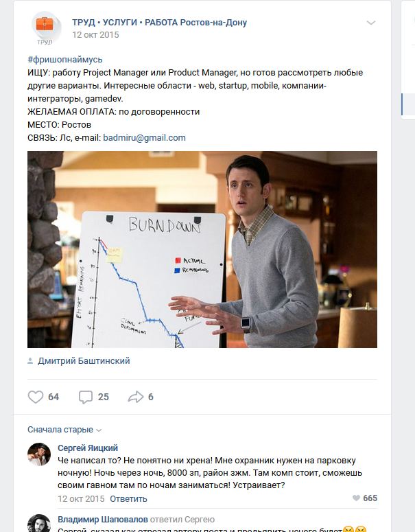Reply to comment with Ответить
The width and height of the screenshot is (415, 532).
(x=128, y=499)
